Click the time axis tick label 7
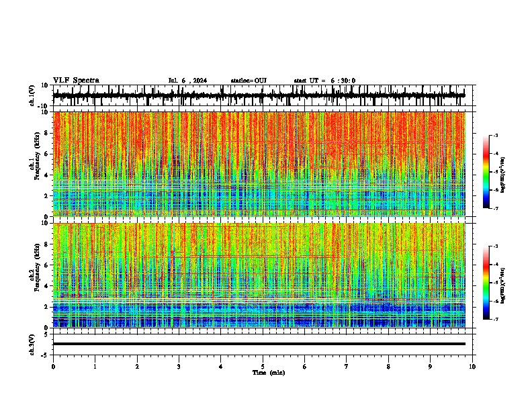 [347, 367]
